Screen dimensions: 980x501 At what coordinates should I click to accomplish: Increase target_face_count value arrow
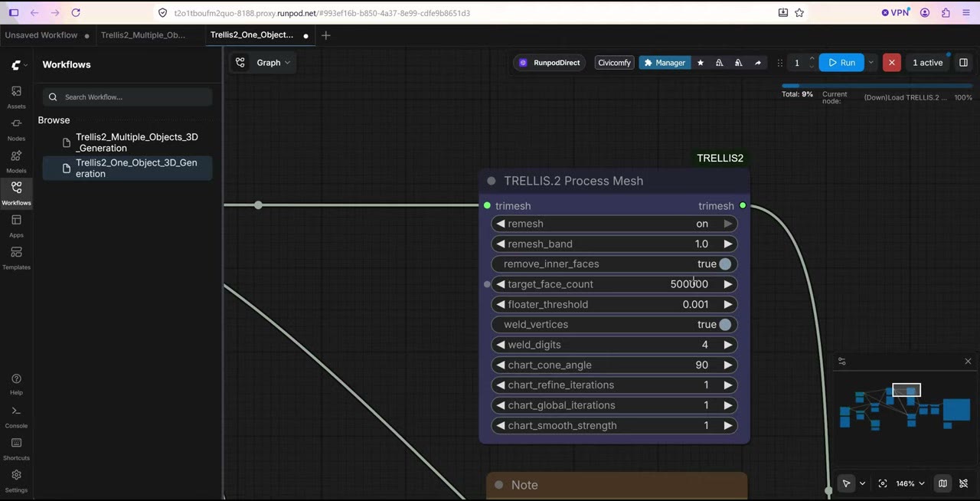pos(727,284)
